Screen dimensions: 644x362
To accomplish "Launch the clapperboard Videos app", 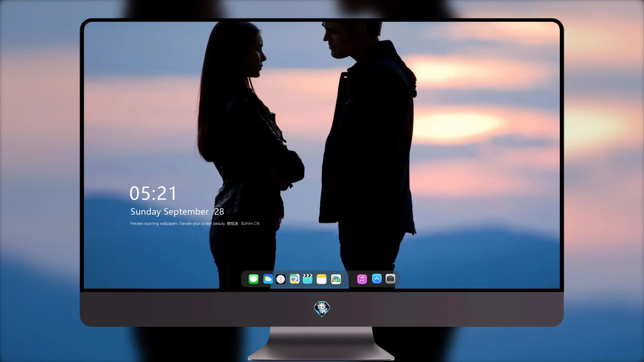I will click(x=308, y=279).
